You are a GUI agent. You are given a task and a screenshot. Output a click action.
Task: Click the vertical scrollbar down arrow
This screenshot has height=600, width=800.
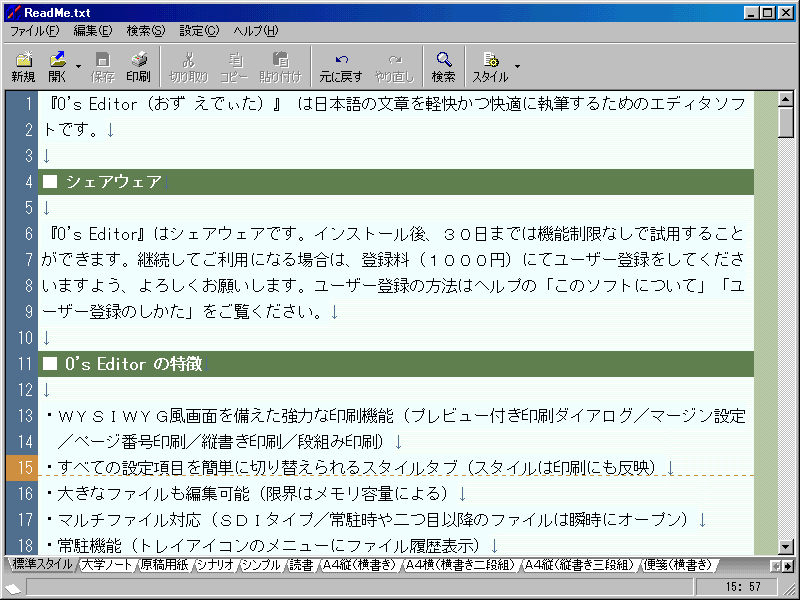click(x=786, y=547)
